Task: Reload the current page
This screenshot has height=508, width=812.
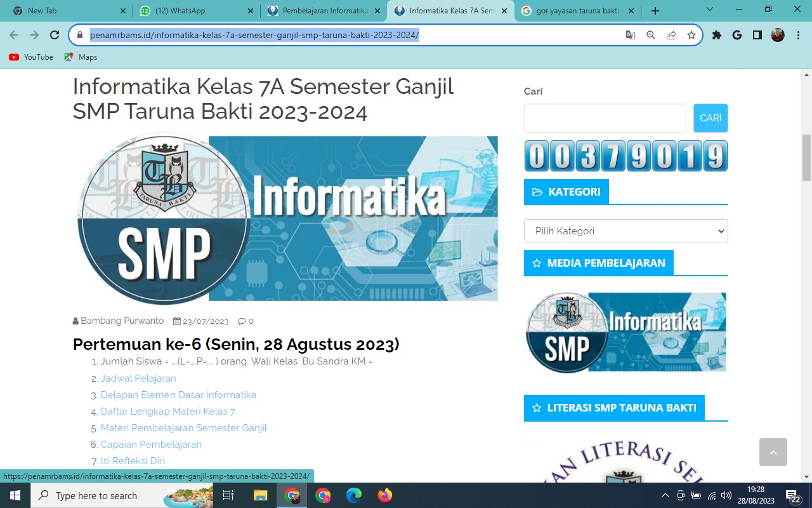Action: [x=55, y=36]
